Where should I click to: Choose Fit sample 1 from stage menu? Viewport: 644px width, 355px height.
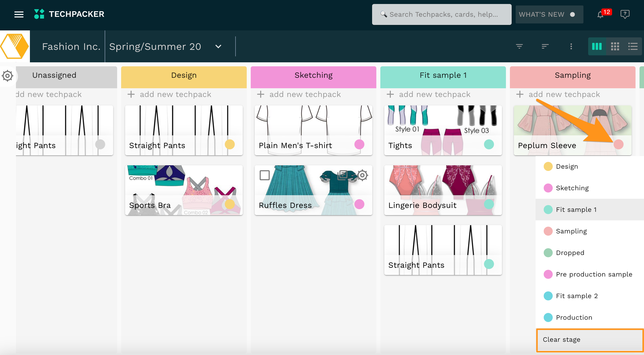pos(576,209)
